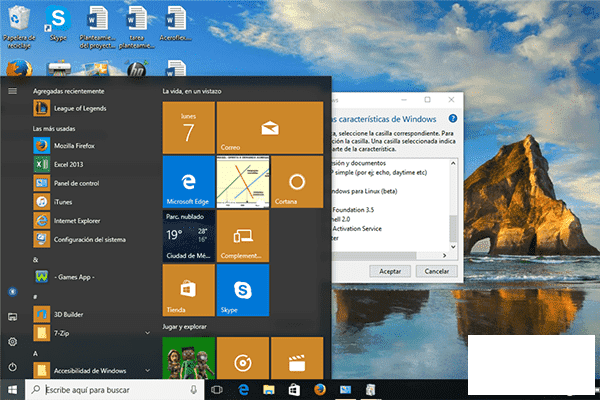Open the Xbox avatars tile

[189, 358]
